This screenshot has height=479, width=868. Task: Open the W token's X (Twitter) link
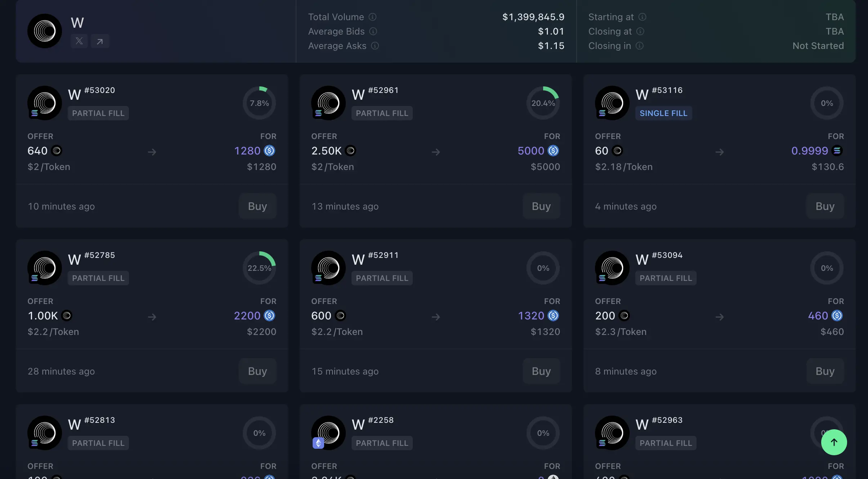click(79, 41)
